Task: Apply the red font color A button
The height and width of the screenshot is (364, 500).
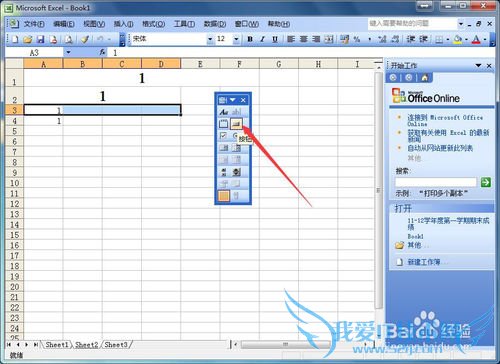Action: point(477,39)
